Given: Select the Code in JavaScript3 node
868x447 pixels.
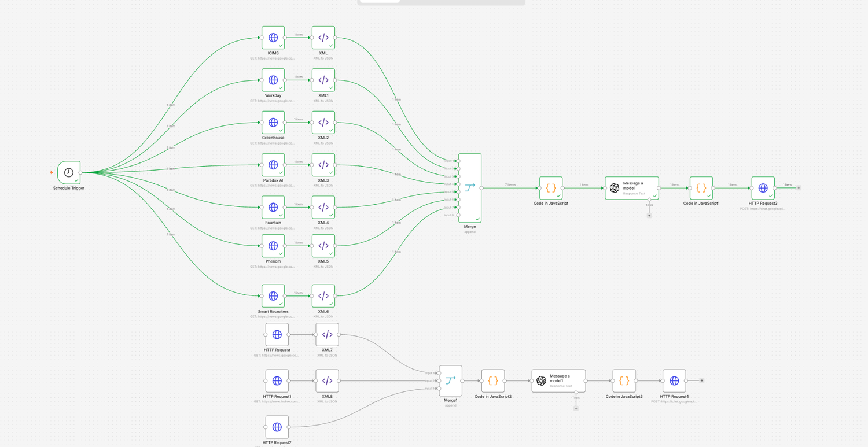Looking at the screenshot, I should click(624, 380).
